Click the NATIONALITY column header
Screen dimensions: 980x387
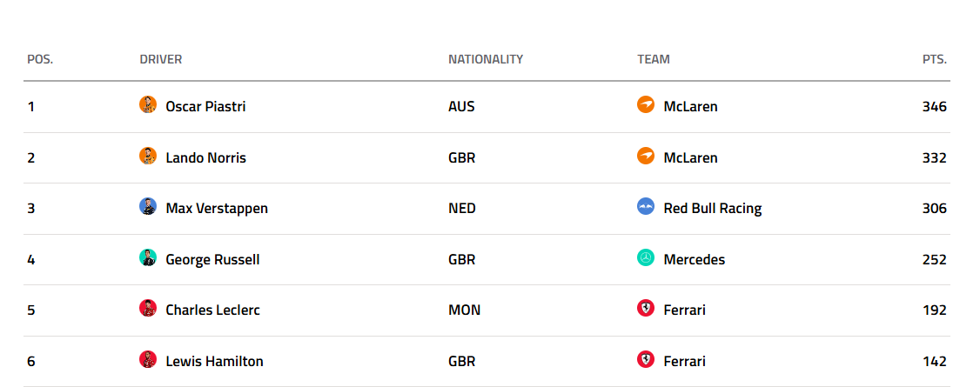pyautogui.click(x=486, y=60)
